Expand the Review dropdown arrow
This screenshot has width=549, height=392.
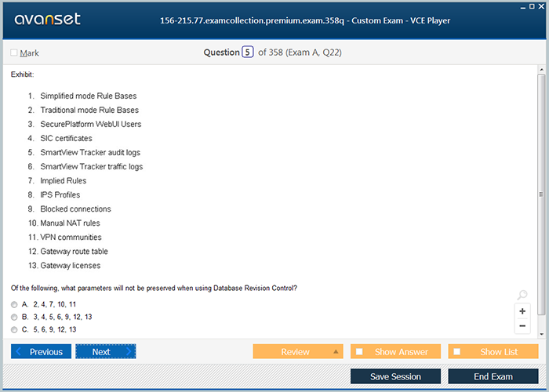pos(336,352)
